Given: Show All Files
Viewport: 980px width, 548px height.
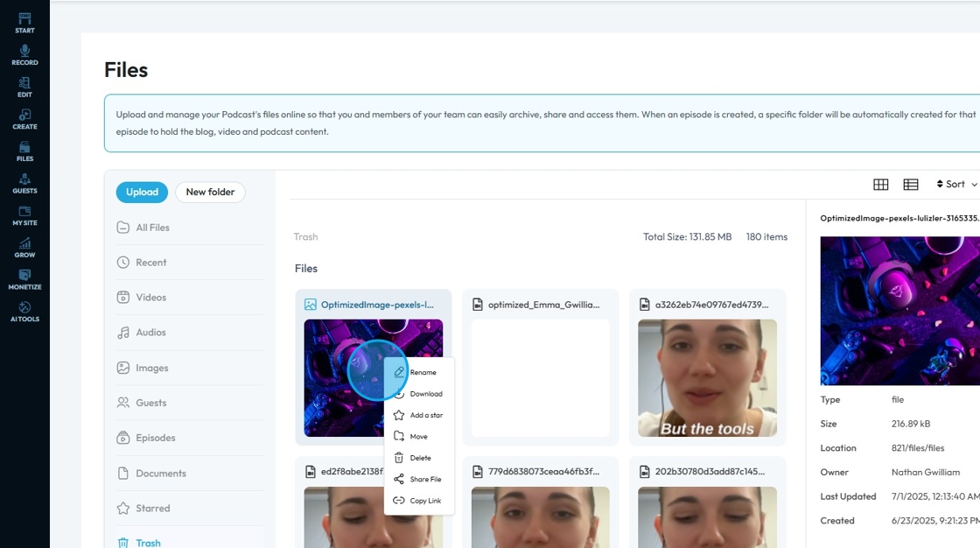Looking at the screenshot, I should click(190, 228).
